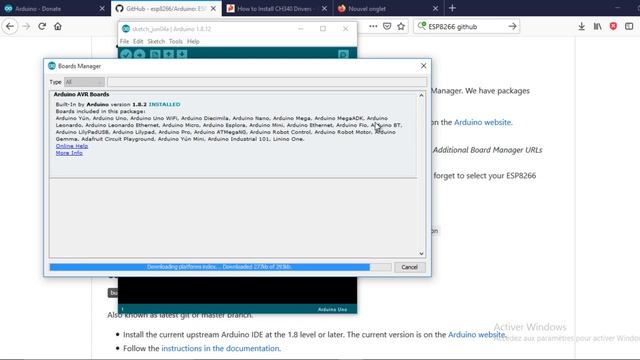
Task: Open the Arduino website link near Manager text
Action: (482, 122)
